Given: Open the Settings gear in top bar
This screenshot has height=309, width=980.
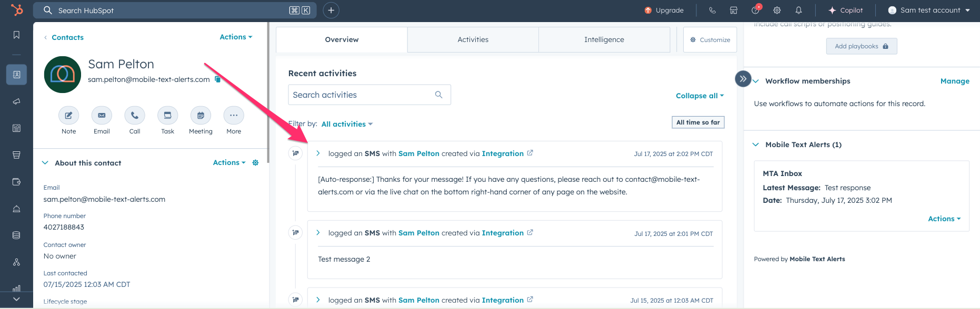Looking at the screenshot, I should pos(777,10).
